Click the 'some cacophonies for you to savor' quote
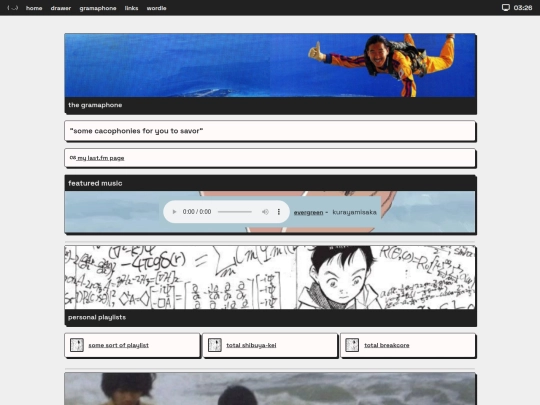 pos(136,131)
